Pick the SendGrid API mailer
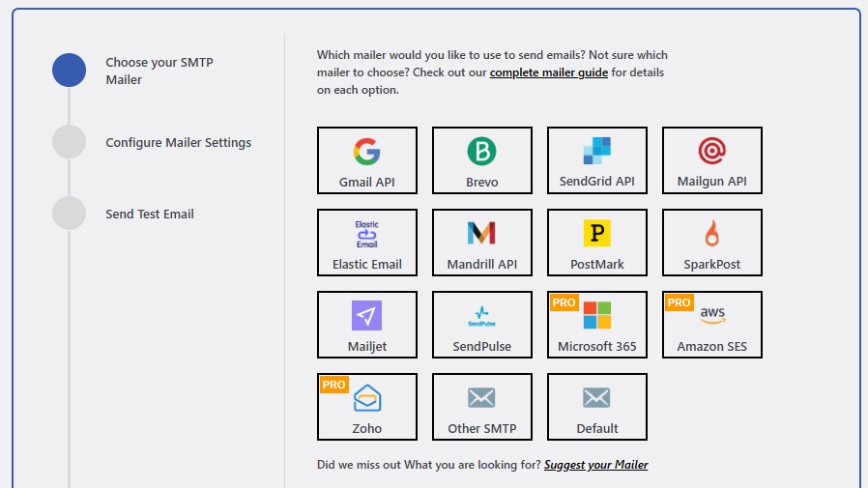 click(597, 160)
